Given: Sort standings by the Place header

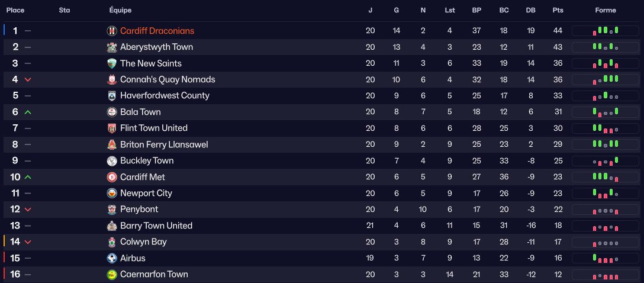Looking at the screenshot, I should 15,10.
